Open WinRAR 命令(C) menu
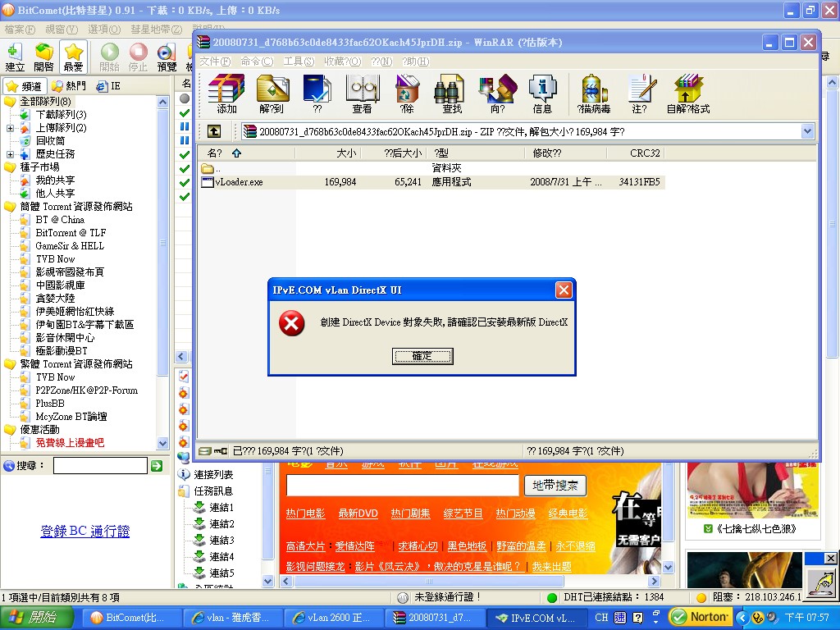The width and height of the screenshot is (840, 630). click(x=257, y=62)
